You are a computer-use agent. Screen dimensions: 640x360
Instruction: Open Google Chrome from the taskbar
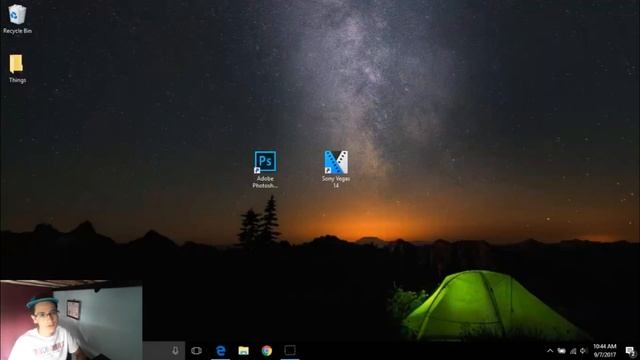(x=267, y=351)
